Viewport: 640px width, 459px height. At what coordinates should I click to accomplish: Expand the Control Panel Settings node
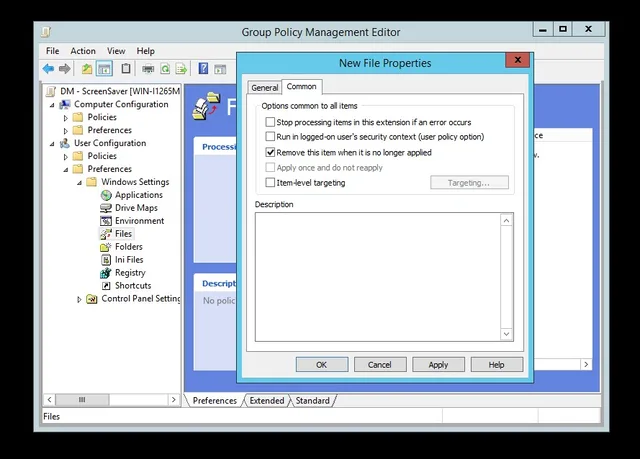click(79, 299)
